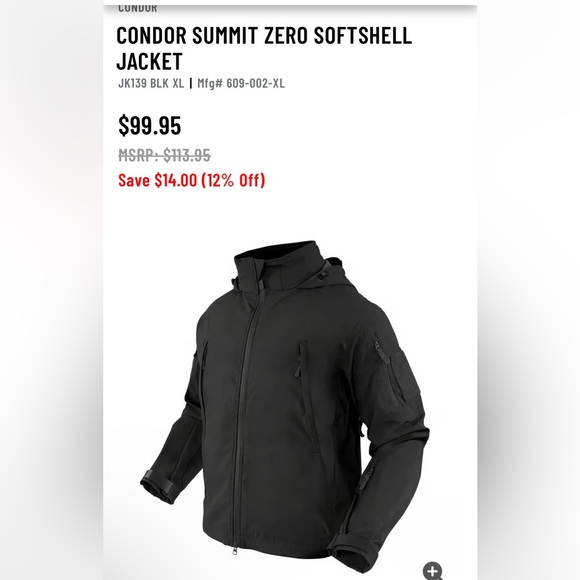Click the zipper pull at the jacket's hem
The width and height of the screenshot is (580, 580).
pos(235,551)
